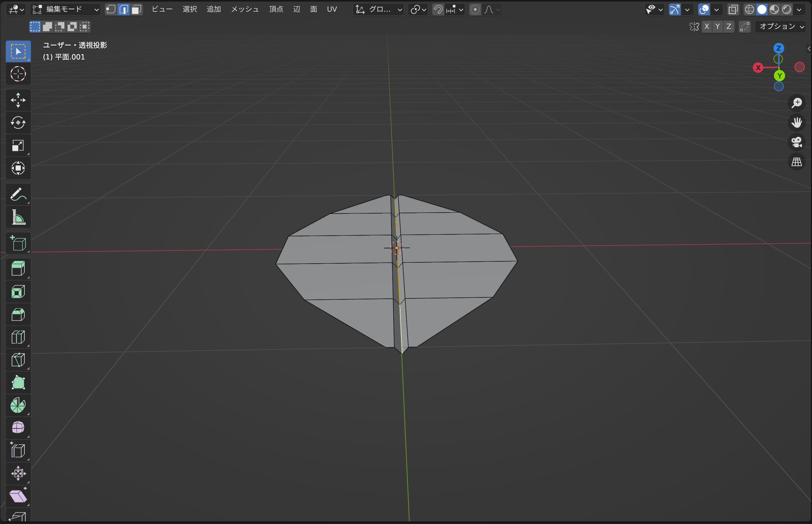This screenshot has height=524, width=812.
Task: Open the 辺 menu
Action: (297, 9)
